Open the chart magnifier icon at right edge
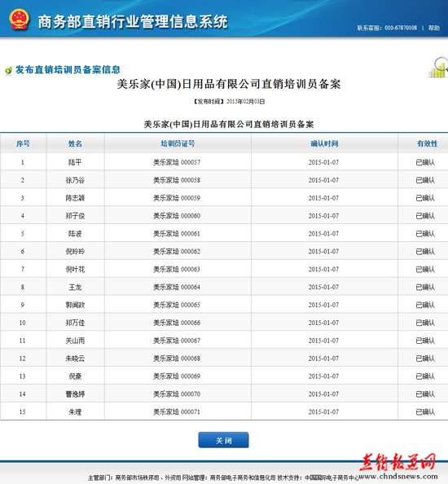Viewport: 448px width, 484px height. (439, 68)
